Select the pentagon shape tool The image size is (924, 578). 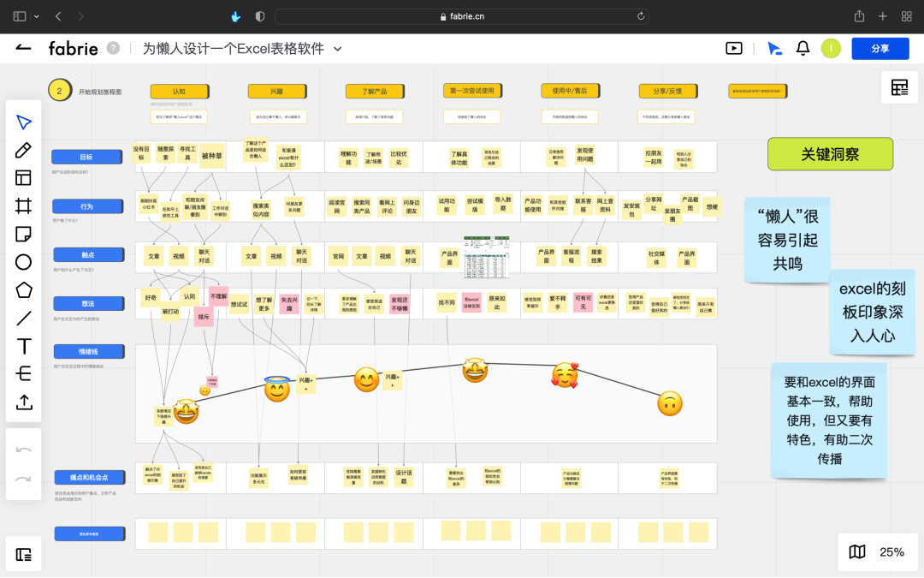pyautogui.click(x=24, y=290)
